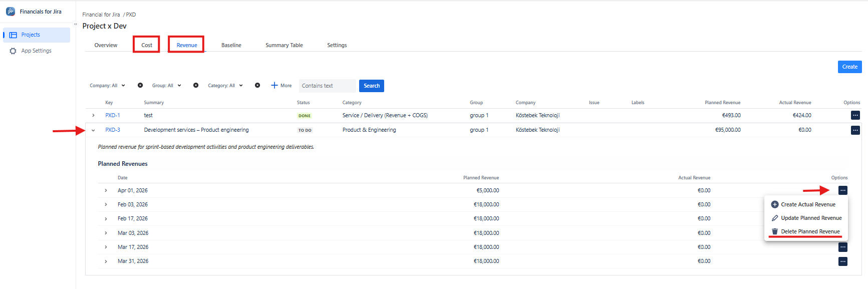Click the DONE status badge
The width and height of the screenshot is (868, 289).
pyautogui.click(x=305, y=116)
